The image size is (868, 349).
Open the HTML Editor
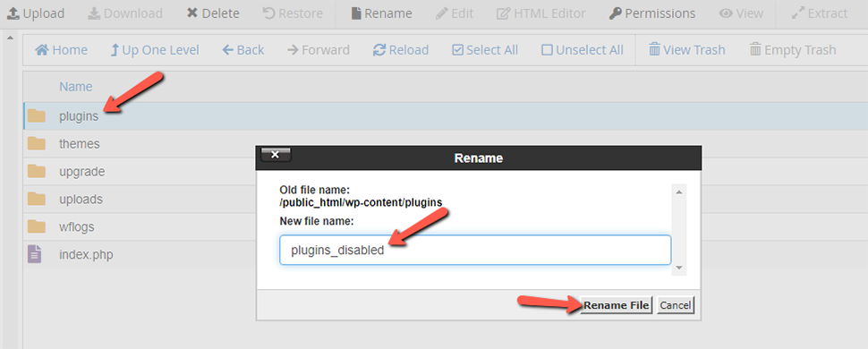coord(541,13)
